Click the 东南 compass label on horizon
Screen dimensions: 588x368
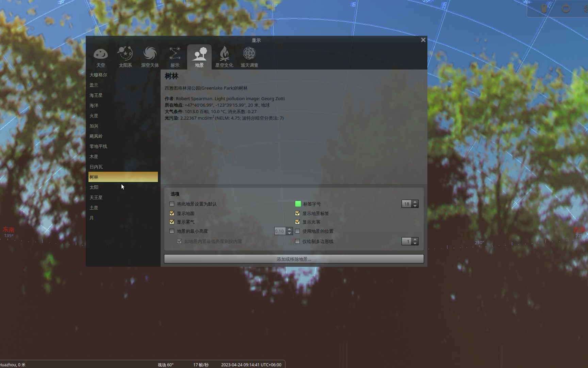(9, 230)
